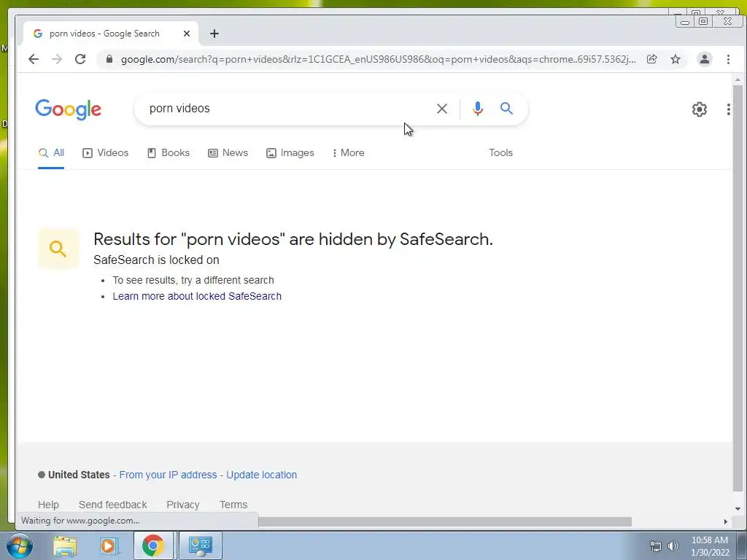
Task: Submit search with the blue magnifier
Action: click(506, 109)
